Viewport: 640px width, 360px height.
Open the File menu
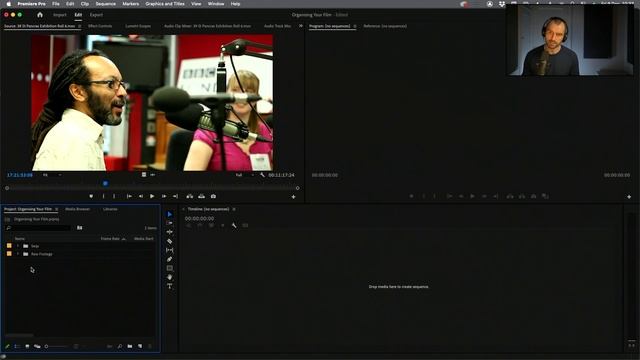pos(56,4)
